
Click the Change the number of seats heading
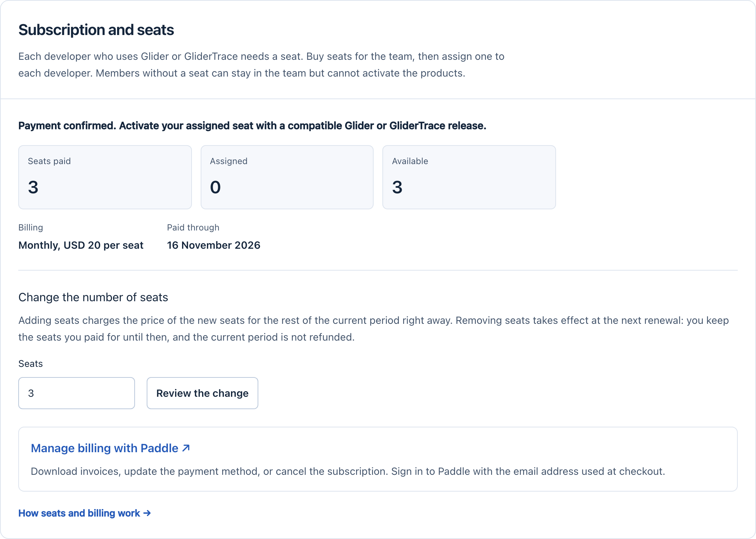click(93, 297)
